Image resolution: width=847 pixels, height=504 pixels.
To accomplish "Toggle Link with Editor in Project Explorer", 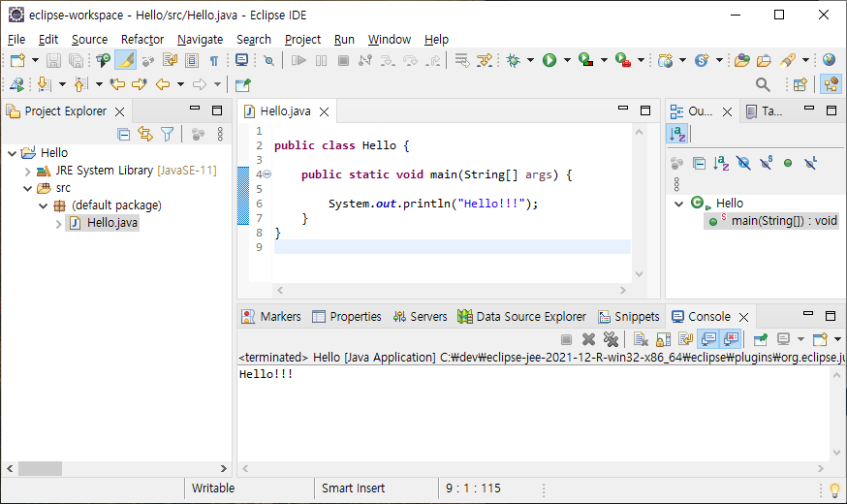I will (x=145, y=134).
